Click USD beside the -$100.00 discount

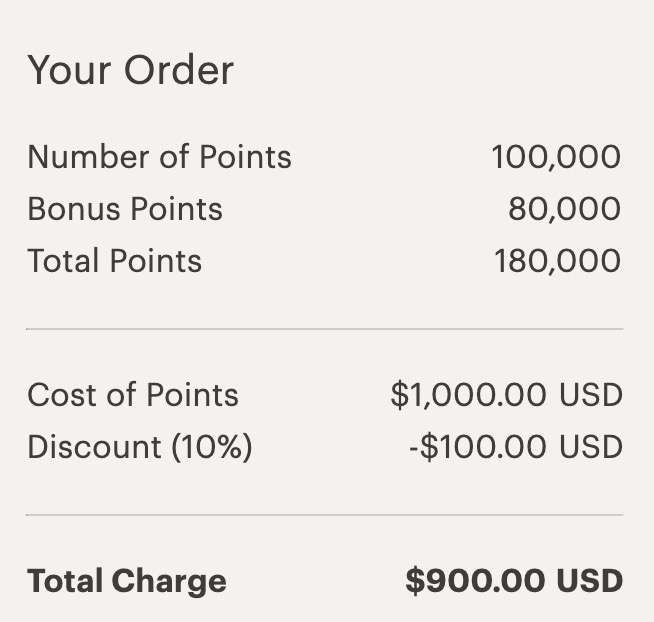point(590,447)
